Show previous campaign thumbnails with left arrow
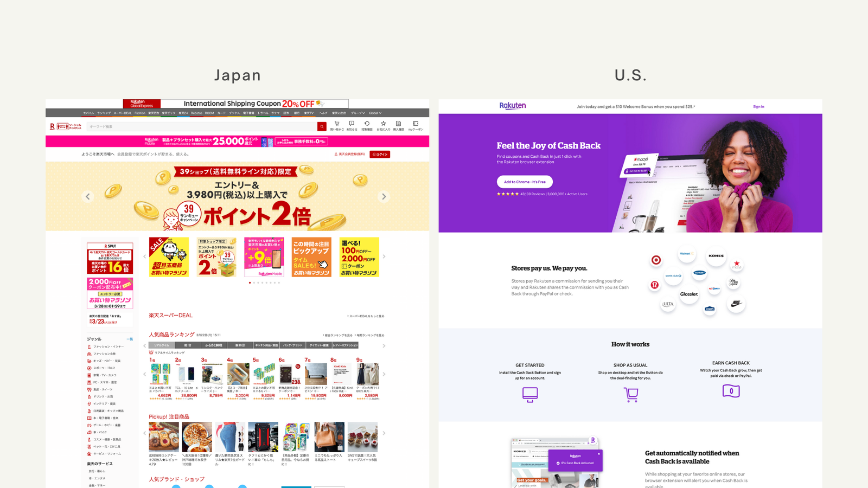This screenshot has height=488, width=868. (144, 256)
